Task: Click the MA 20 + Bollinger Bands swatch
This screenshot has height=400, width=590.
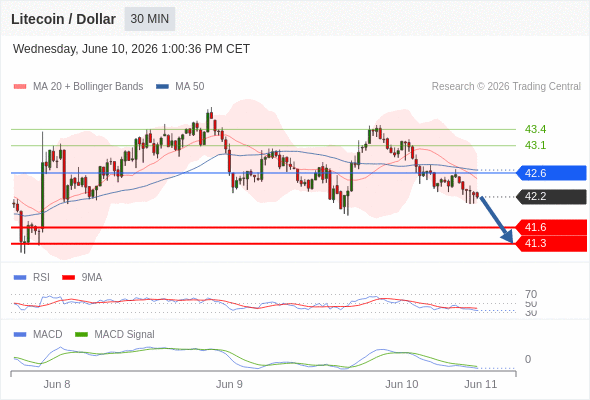Action: 20,87
